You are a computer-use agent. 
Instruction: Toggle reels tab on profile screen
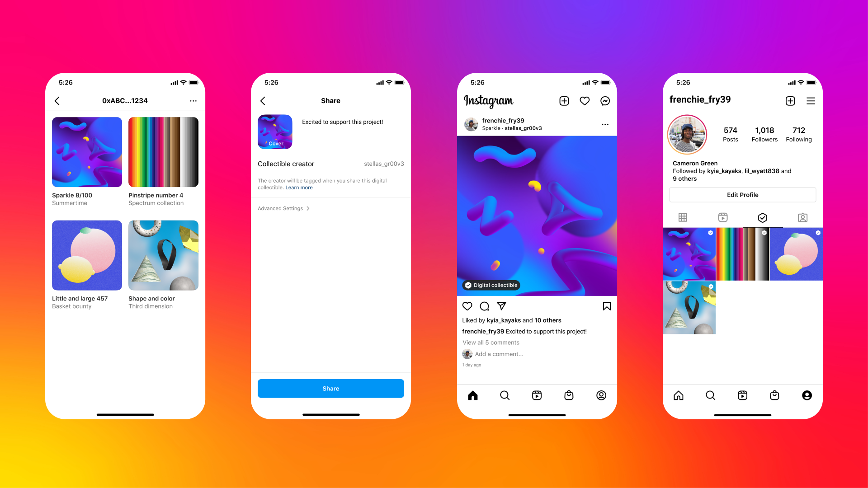pyautogui.click(x=723, y=217)
